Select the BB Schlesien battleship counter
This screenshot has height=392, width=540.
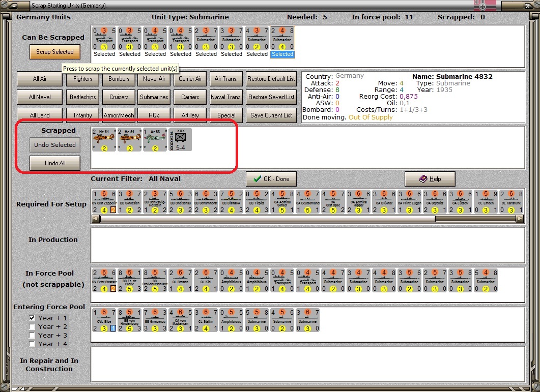coord(130,202)
